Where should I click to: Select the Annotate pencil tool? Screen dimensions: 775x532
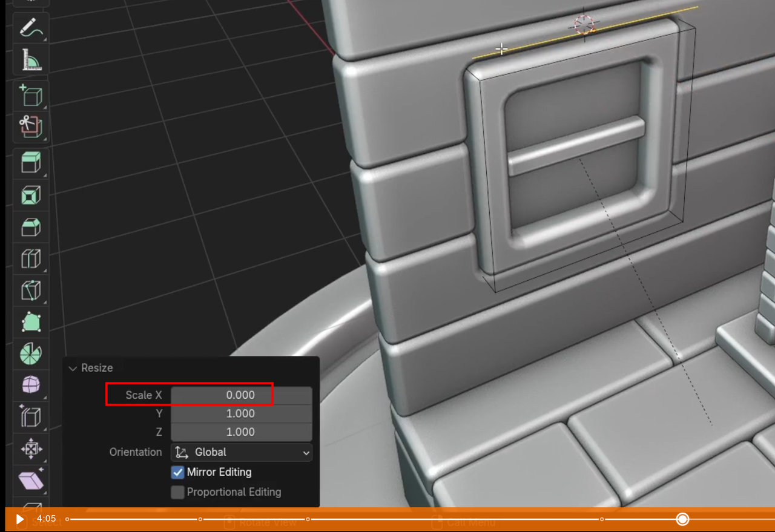(x=30, y=28)
